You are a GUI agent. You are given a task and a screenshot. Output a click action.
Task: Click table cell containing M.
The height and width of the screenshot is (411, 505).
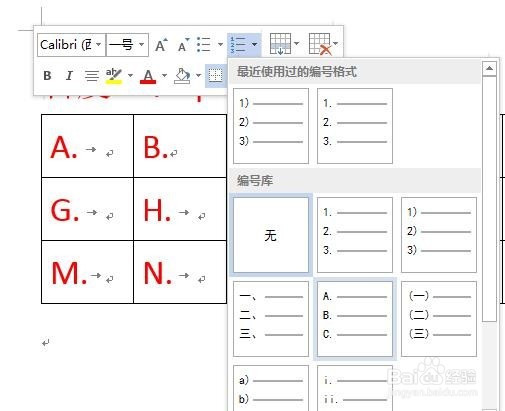(87, 272)
